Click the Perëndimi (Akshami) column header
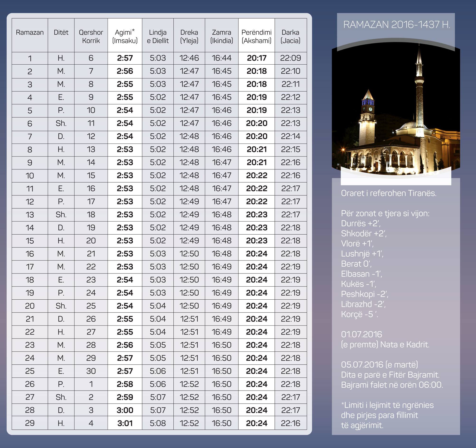Image resolution: width=476 pixels, height=448 pixels. click(256, 36)
